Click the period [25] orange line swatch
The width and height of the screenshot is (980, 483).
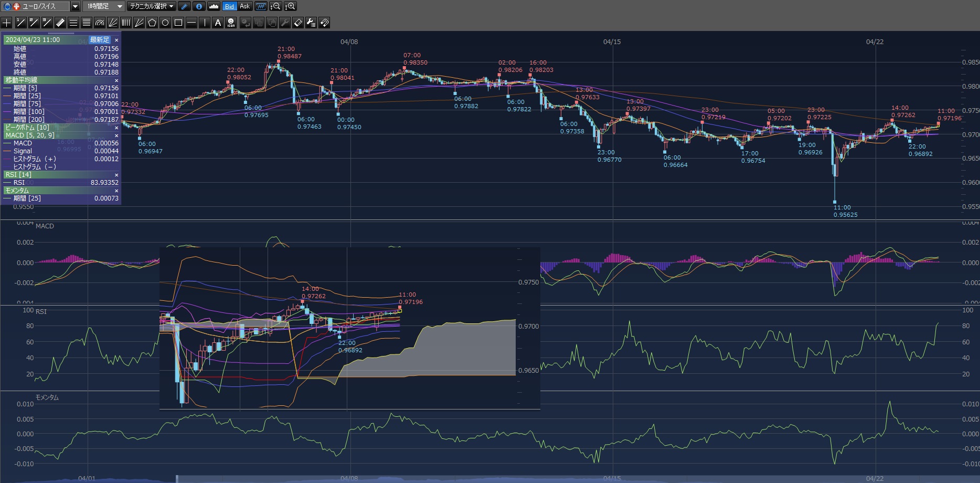7,96
